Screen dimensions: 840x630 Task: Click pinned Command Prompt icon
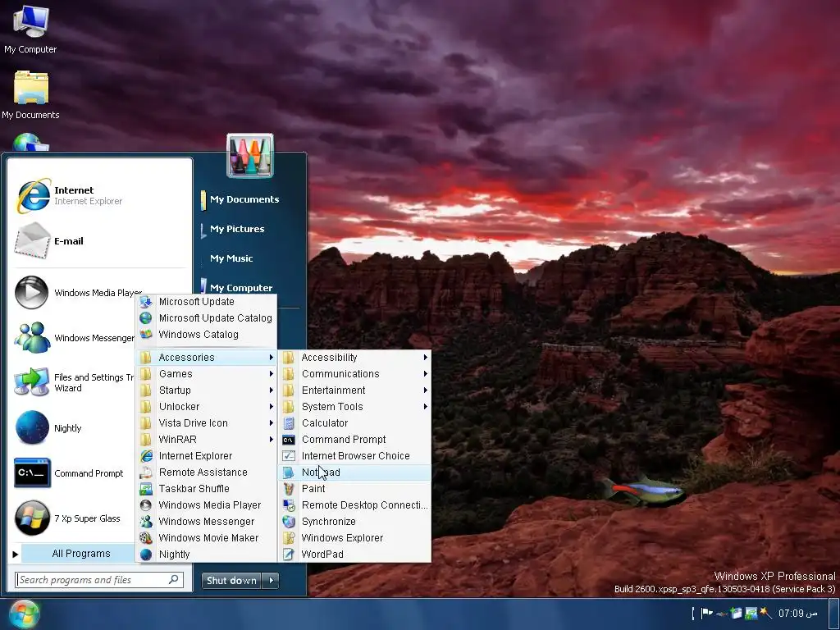tap(32, 473)
